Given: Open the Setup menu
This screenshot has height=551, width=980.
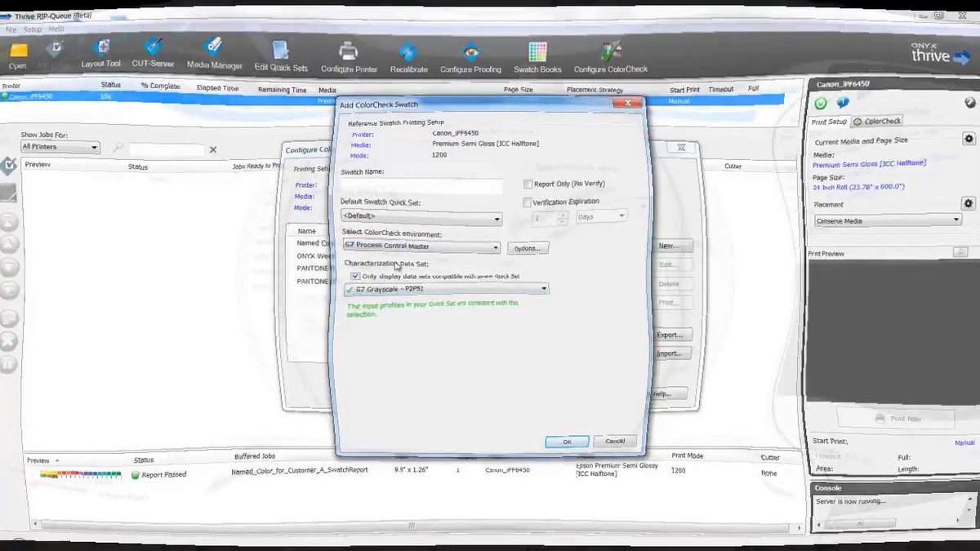Looking at the screenshot, I should (32, 29).
